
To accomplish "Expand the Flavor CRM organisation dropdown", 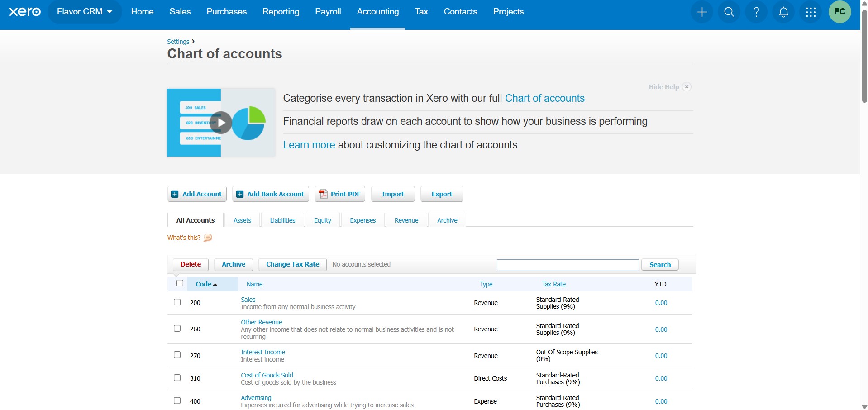I will (84, 12).
